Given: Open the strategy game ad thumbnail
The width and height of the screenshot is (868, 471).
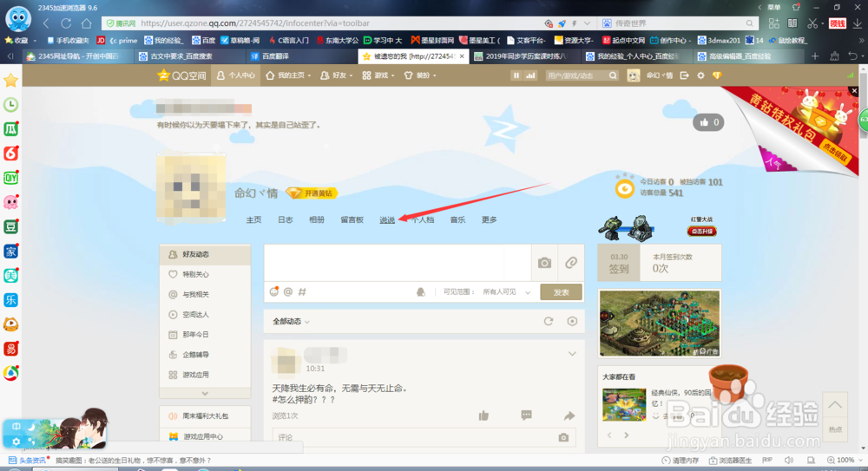Looking at the screenshot, I should [660, 324].
